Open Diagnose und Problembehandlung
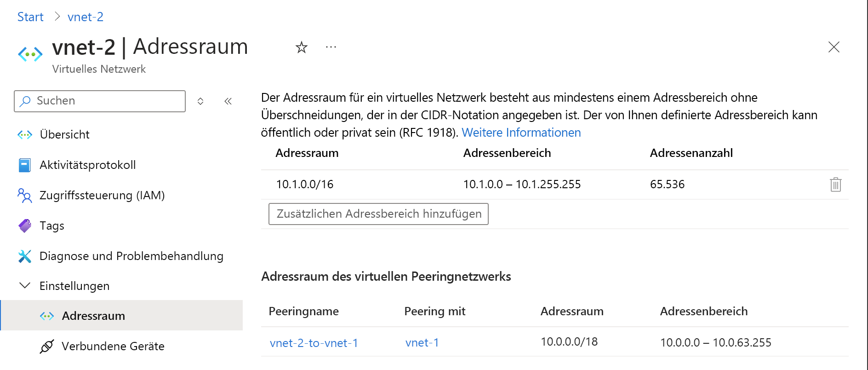This screenshot has width=868, height=370. pyautogui.click(x=131, y=256)
